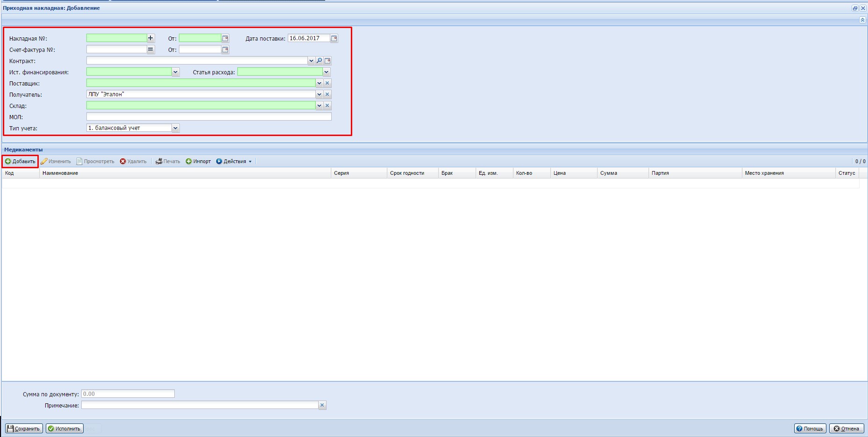
Task: Sort by Наименование column header
Action: pos(185,173)
